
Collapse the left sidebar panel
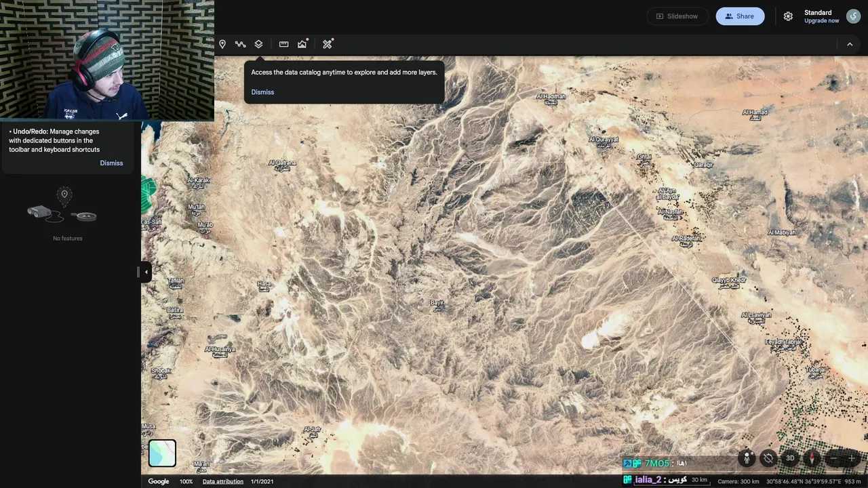146,272
